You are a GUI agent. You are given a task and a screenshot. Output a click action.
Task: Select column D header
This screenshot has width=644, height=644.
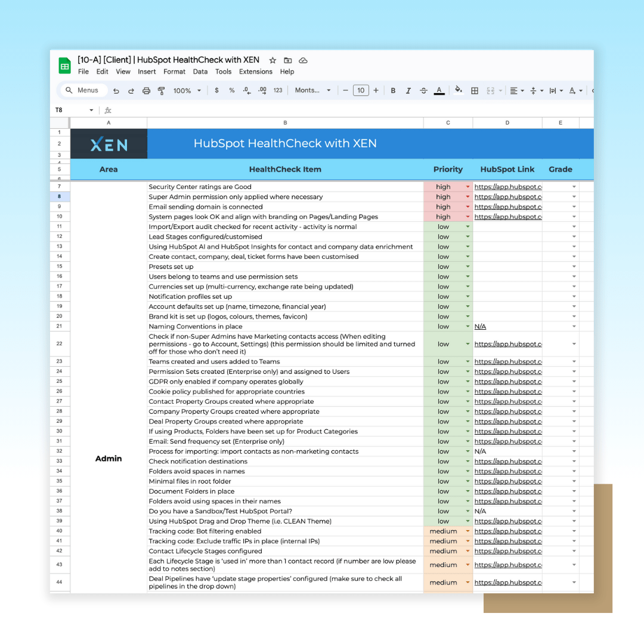coord(507,123)
